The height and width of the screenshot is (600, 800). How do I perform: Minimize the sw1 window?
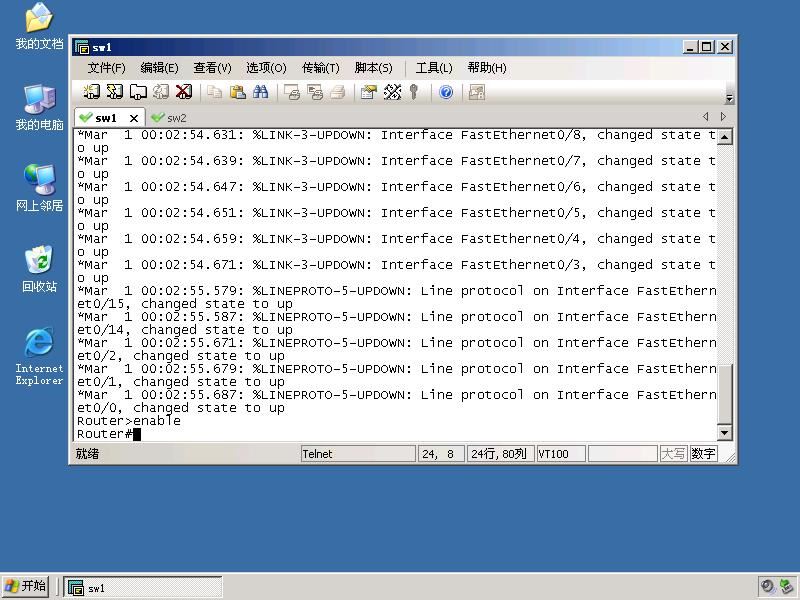(x=690, y=47)
